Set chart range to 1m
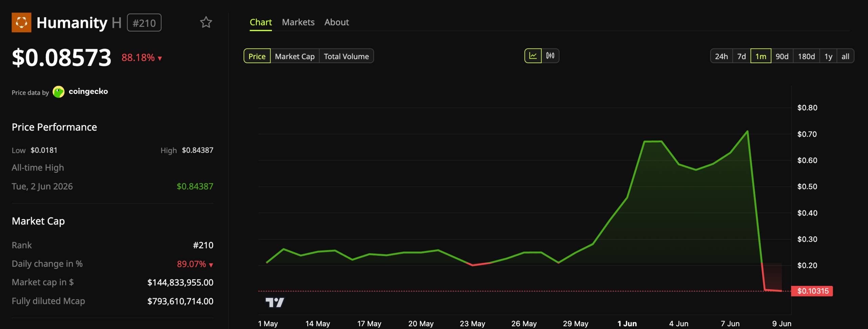Screen dimensions: 868x329 [761, 56]
